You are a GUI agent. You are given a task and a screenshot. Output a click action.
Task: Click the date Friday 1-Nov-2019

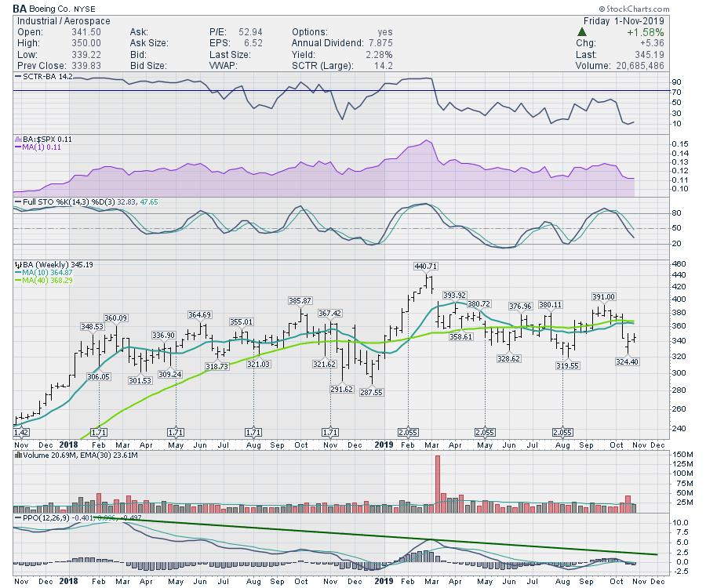624,20
